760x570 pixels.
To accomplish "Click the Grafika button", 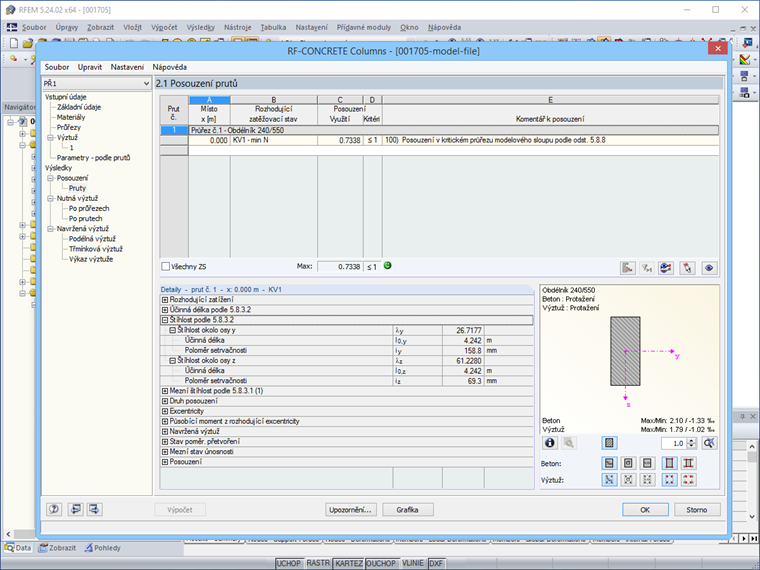I will pos(407,509).
